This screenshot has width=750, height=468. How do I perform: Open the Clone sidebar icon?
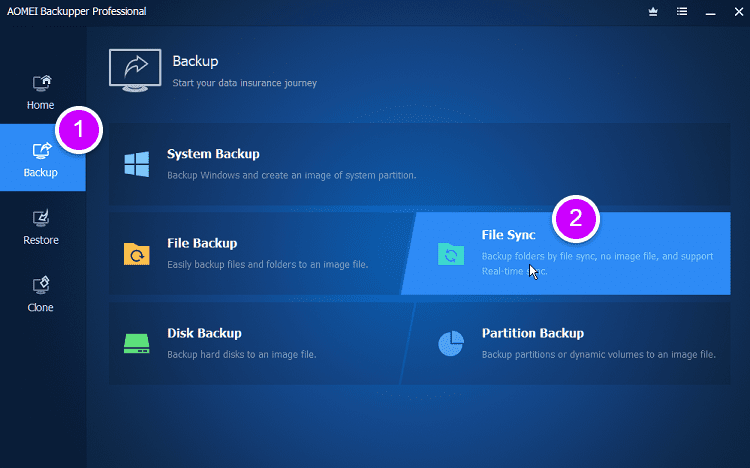[x=41, y=285]
